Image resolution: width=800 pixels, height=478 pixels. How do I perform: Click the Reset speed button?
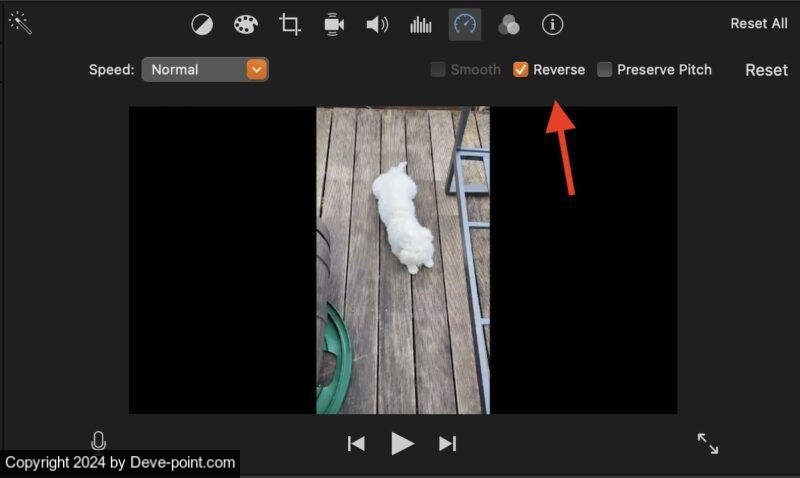pos(766,70)
